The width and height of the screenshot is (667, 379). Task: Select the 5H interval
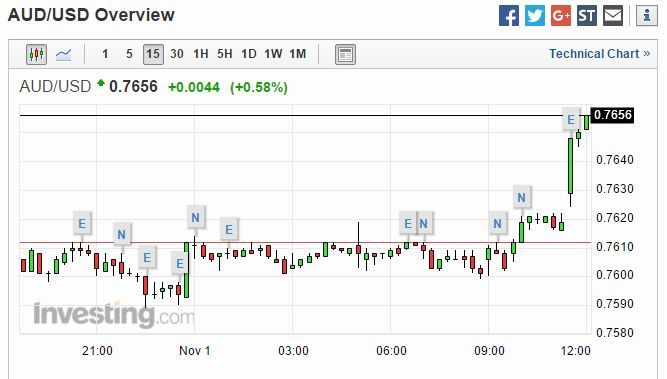pyautogui.click(x=225, y=54)
